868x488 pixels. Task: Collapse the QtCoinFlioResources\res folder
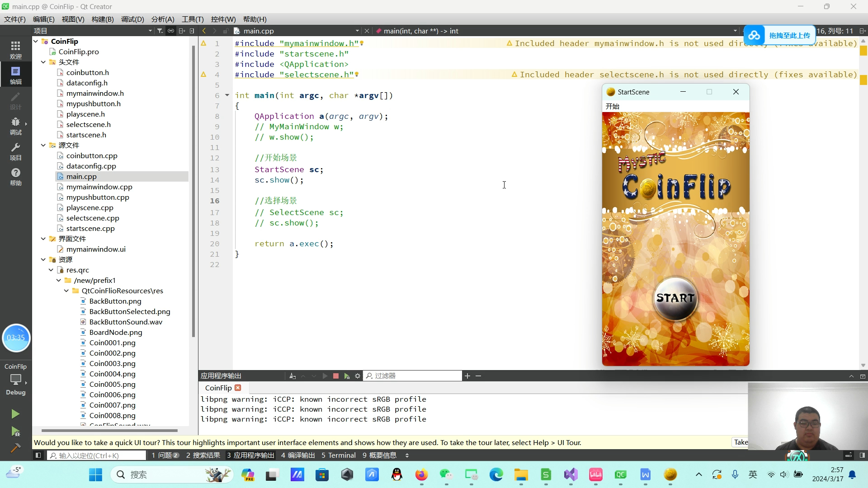66,291
